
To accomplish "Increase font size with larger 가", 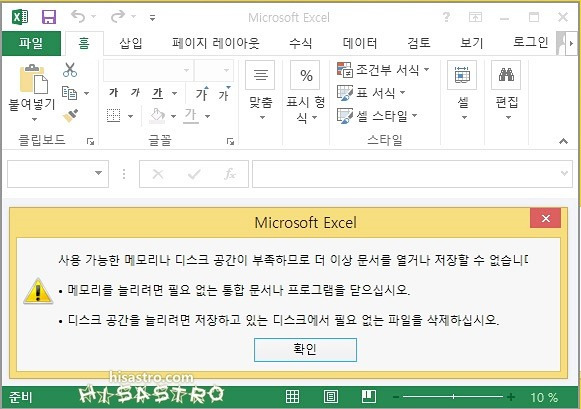I will pos(202,93).
